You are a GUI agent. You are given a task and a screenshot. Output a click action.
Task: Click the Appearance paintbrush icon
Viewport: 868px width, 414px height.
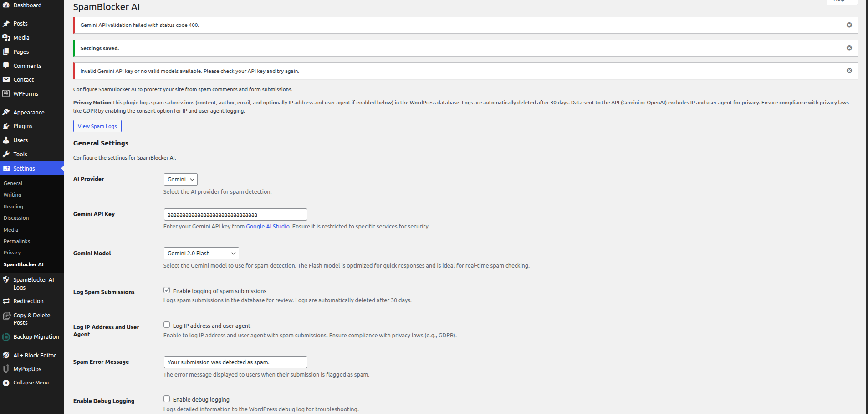pos(6,113)
